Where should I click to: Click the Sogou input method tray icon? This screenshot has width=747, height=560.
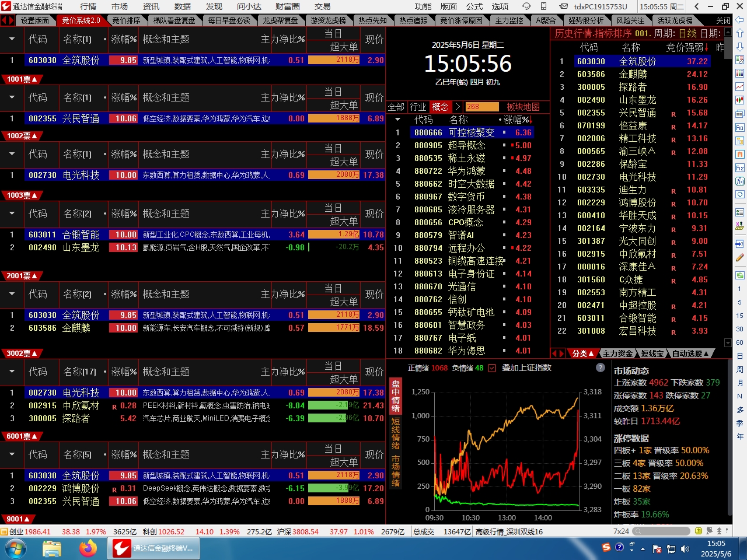click(x=606, y=547)
